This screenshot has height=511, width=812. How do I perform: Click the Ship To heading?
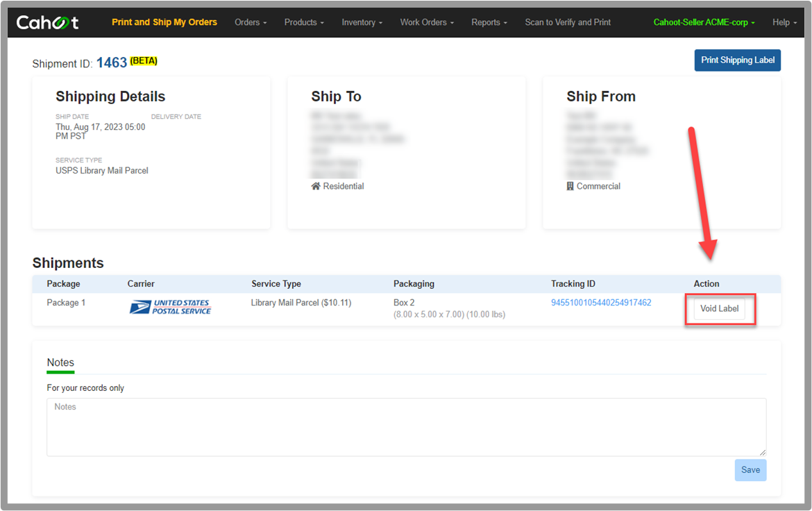(x=336, y=97)
